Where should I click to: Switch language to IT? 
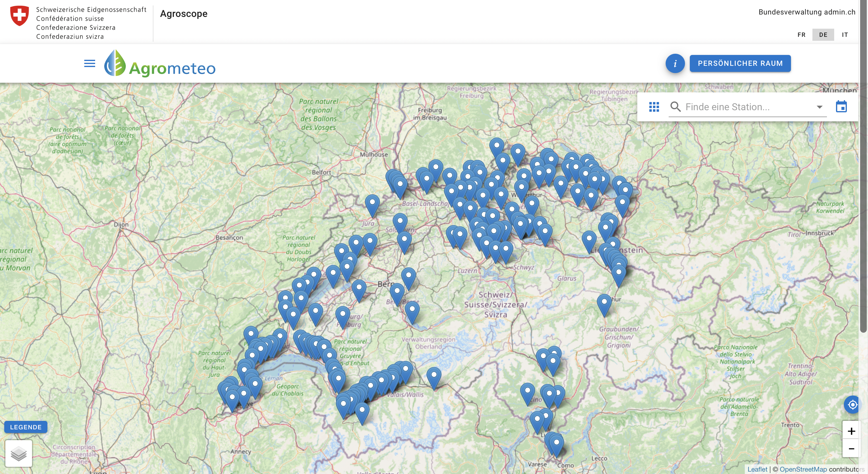point(845,35)
